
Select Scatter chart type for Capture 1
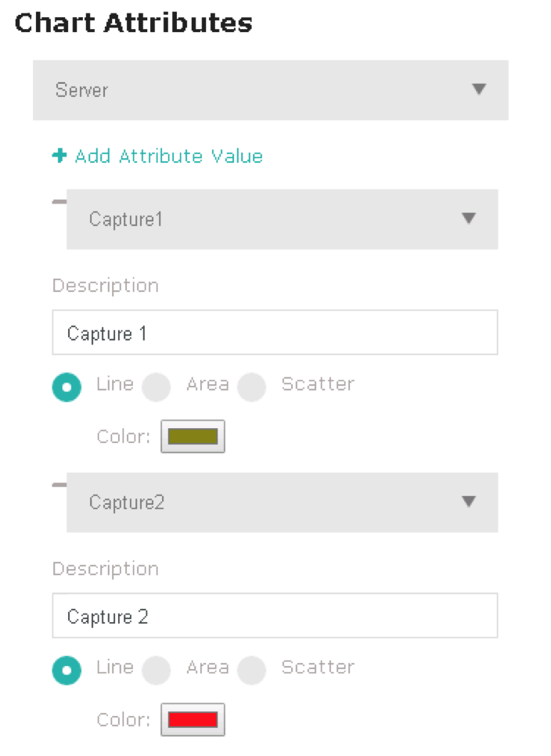[252, 387]
